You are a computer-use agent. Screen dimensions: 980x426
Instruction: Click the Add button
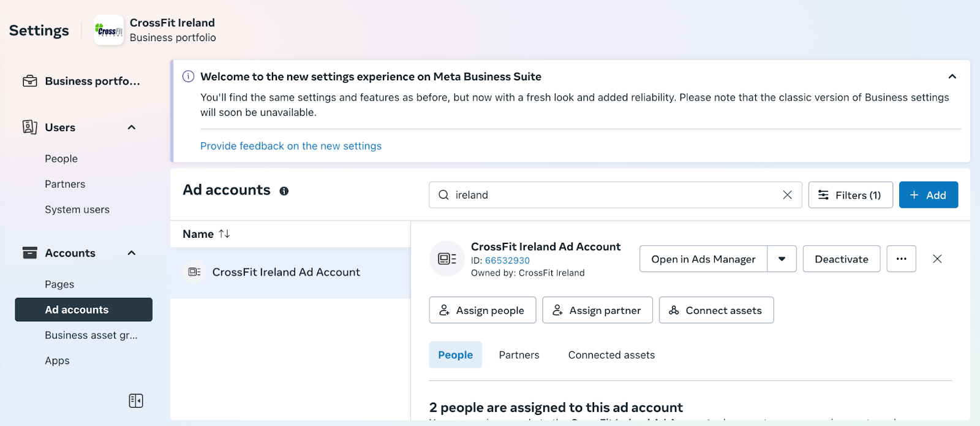(929, 195)
